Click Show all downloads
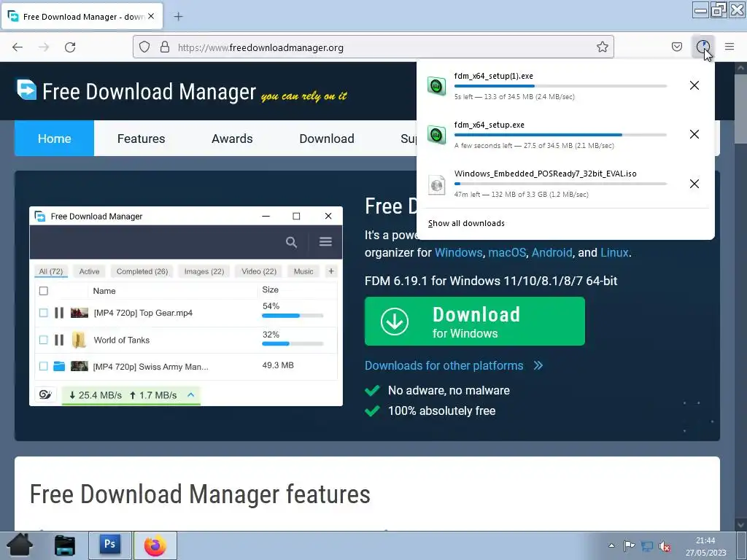This screenshot has width=747, height=560. tap(466, 223)
